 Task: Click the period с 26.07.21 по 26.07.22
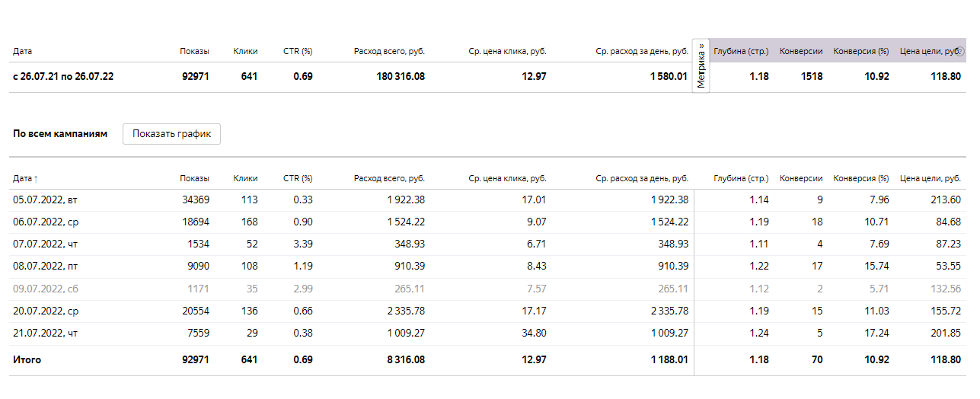pos(63,76)
